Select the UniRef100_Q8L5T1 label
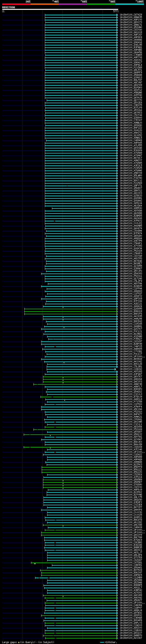 131,70
